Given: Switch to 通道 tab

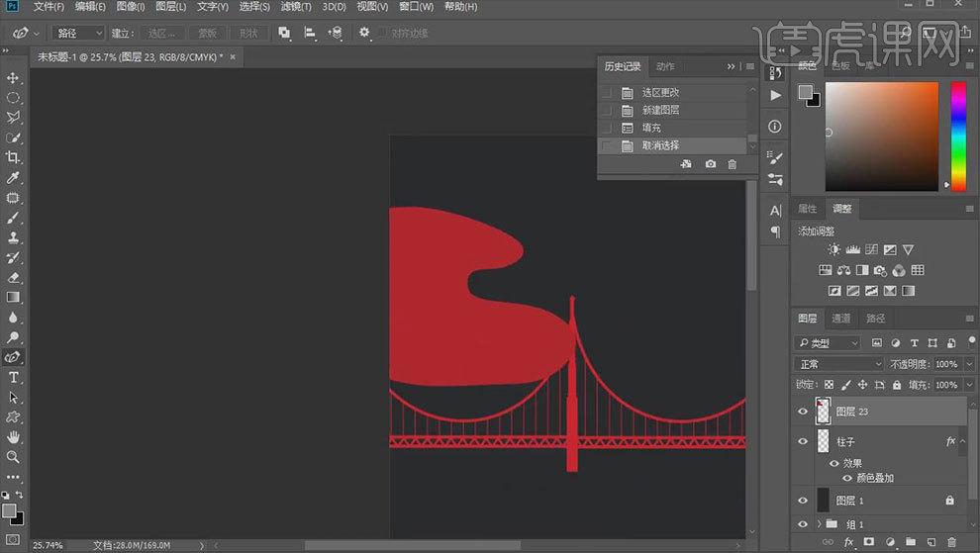Looking at the screenshot, I should pos(840,319).
